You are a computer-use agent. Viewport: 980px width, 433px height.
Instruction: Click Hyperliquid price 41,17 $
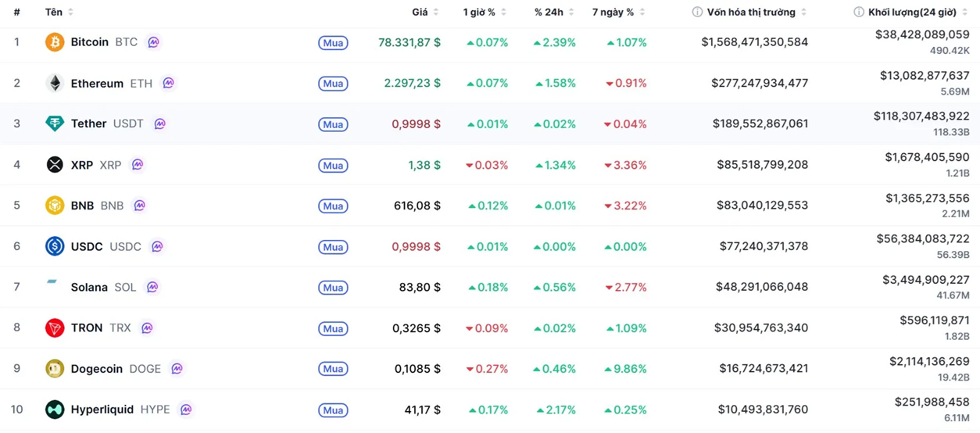point(423,410)
